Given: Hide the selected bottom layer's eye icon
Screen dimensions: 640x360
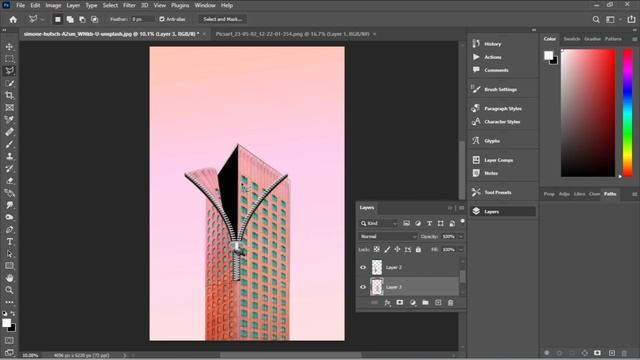Looking at the screenshot, I should [363, 287].
